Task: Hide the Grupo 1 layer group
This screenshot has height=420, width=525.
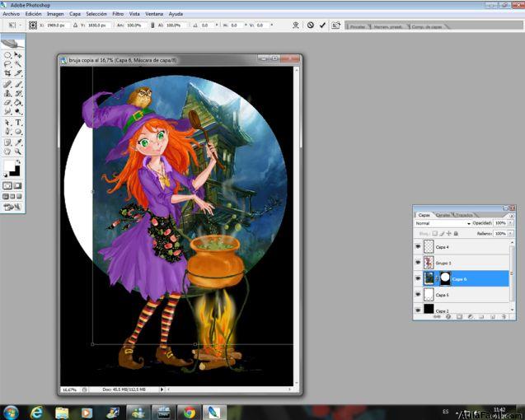Action: click(418, 263)
